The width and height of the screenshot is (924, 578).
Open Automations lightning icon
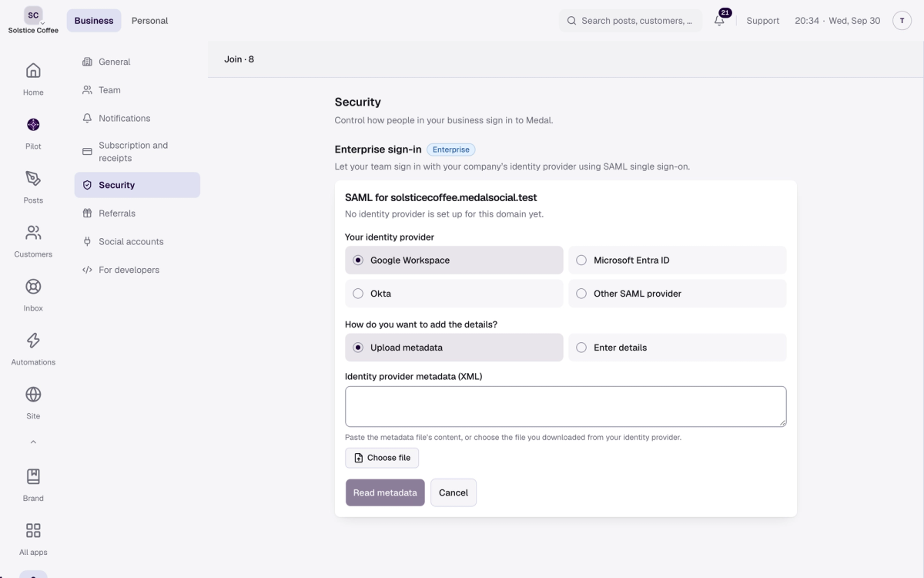pos(33,341)
